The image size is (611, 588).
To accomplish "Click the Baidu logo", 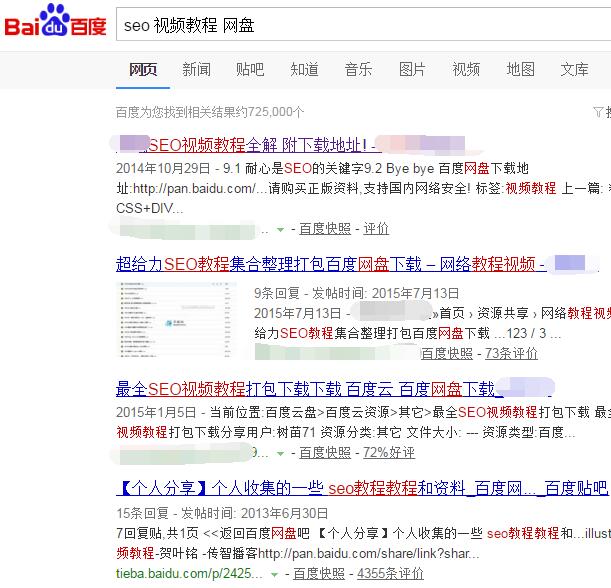I will (55, 24).
